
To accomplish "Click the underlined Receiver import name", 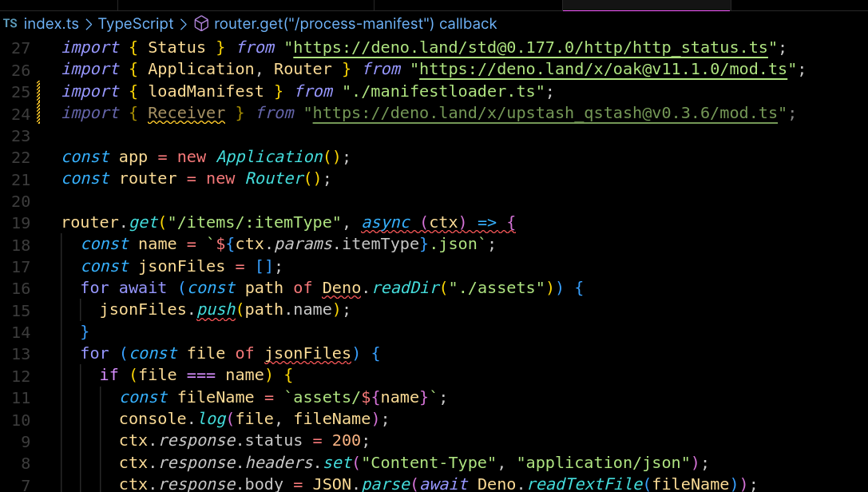I will point(186,113).
